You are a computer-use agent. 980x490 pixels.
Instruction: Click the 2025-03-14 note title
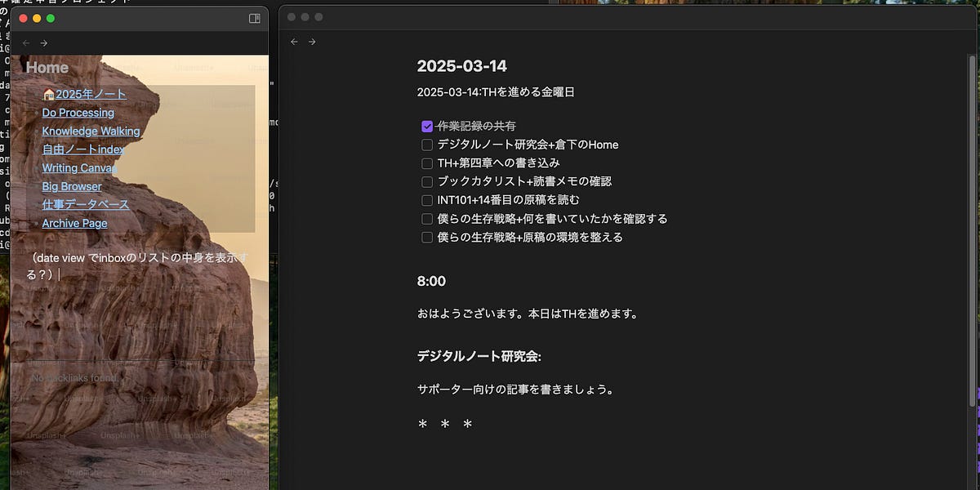[x=462, y=66]
